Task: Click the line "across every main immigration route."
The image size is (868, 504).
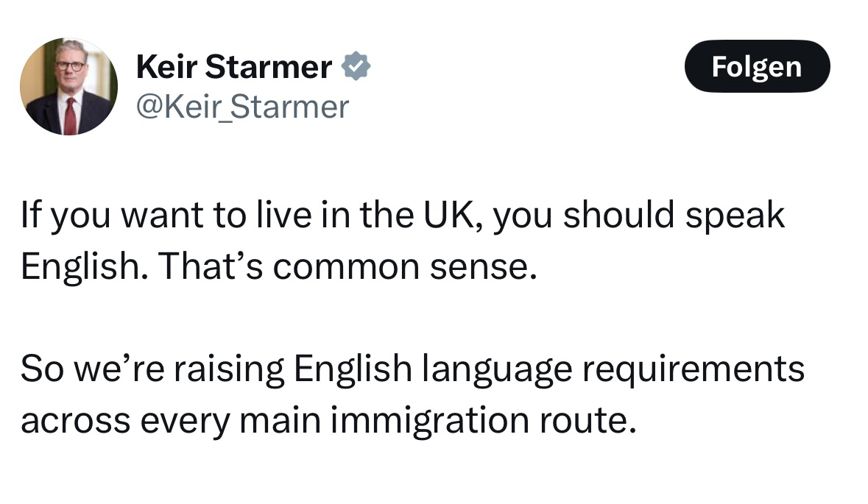Action: click(x=328, y=419)
